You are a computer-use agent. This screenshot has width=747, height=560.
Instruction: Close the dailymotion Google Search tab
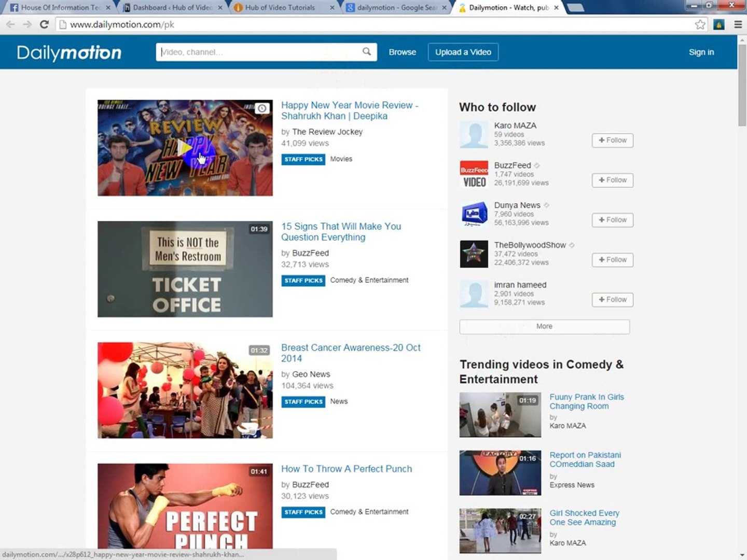click(444, 7)
